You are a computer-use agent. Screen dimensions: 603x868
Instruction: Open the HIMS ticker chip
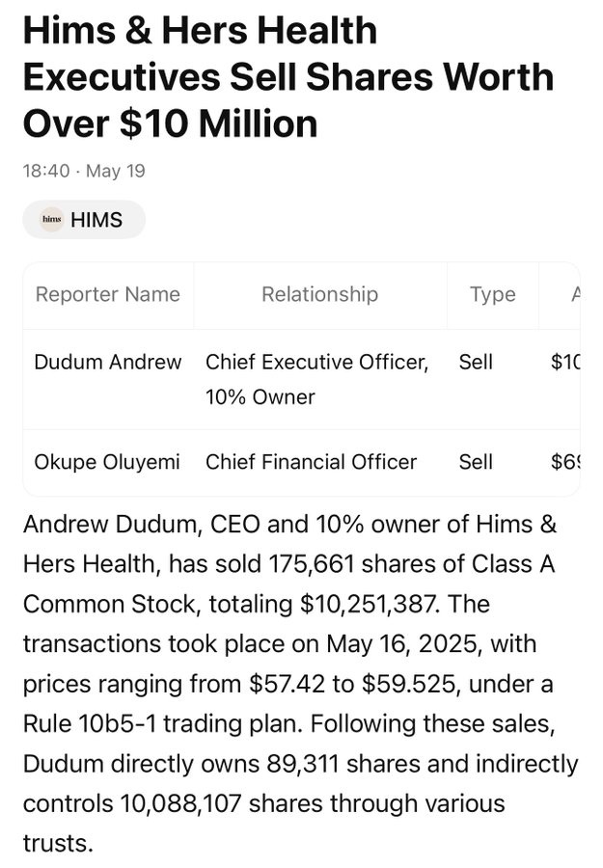point(84,220)
